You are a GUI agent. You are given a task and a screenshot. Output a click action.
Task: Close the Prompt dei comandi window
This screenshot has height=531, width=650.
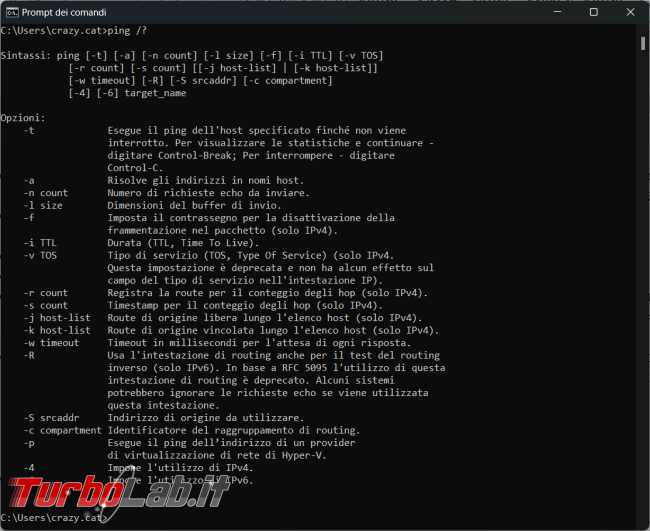coord(631,12)
